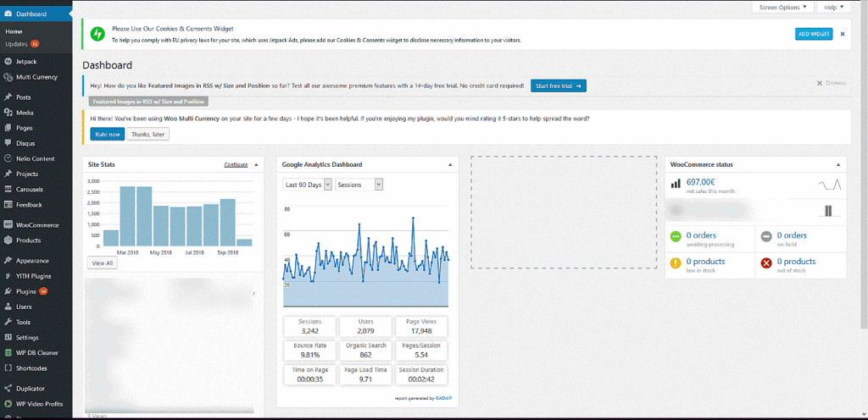Click the Nelio Content icon
The image size is (868, 420).
8,158
